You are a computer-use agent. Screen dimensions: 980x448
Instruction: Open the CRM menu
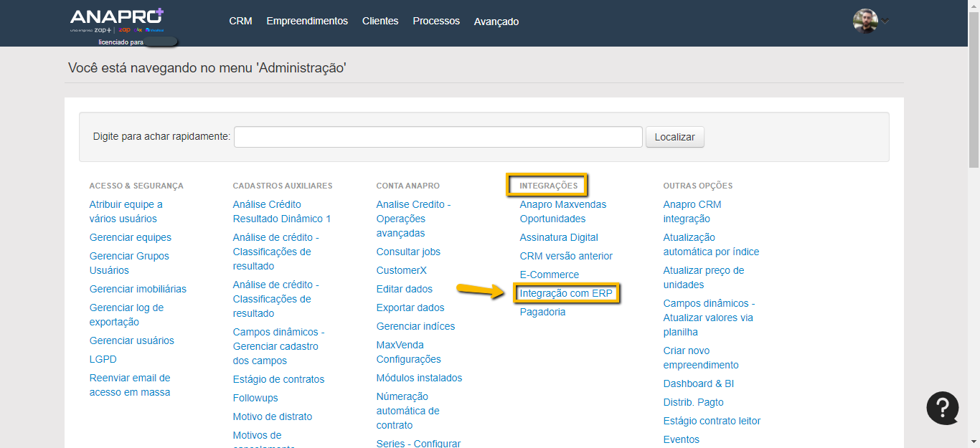pyautogui.click(x=240, y=21)
